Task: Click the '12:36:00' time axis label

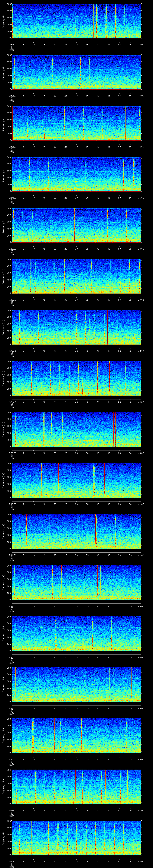Action: tap(12, 300)
